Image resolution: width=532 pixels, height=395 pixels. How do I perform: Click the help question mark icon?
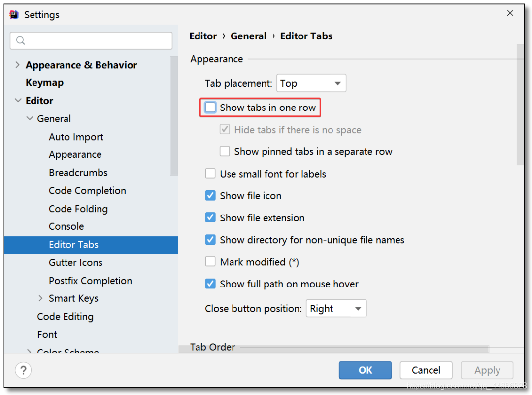point(23,370)
